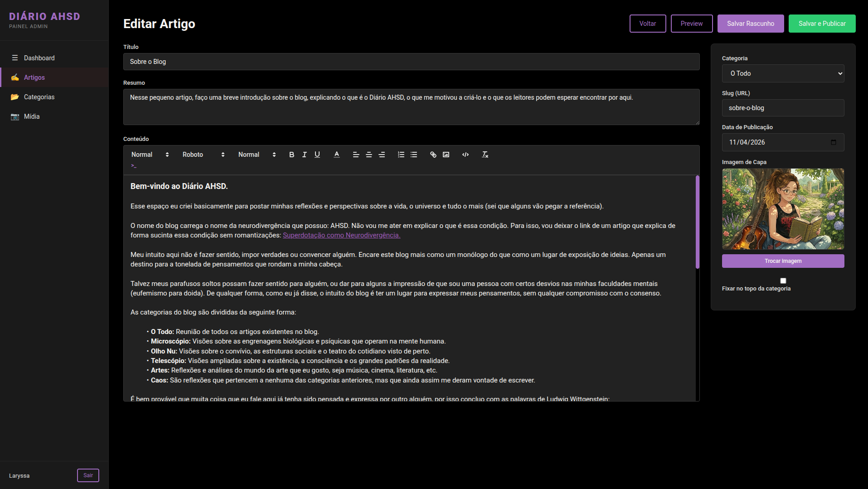The height and width of the screenshot is (489, 868).
Task: Open the date picker calendar icon
Action: click(x=834, y=142)
